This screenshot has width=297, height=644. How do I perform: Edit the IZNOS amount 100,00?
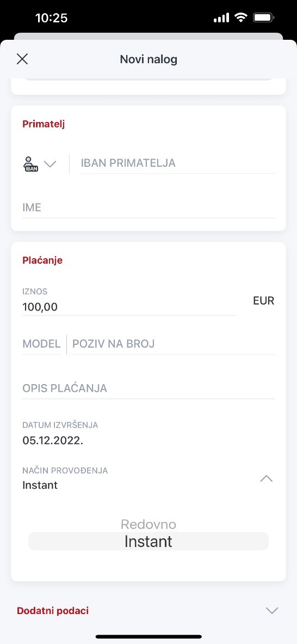click(129, 306)
